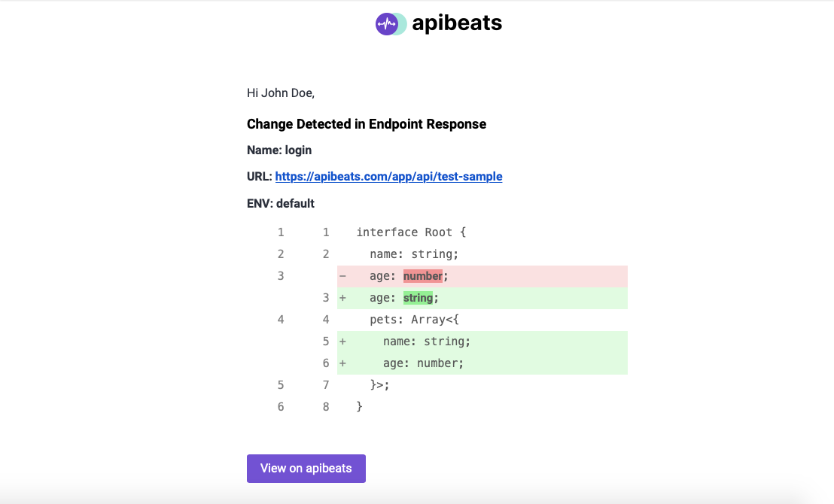
Task: Select the highlighted word number in red
Action: (x=422, y=275)
